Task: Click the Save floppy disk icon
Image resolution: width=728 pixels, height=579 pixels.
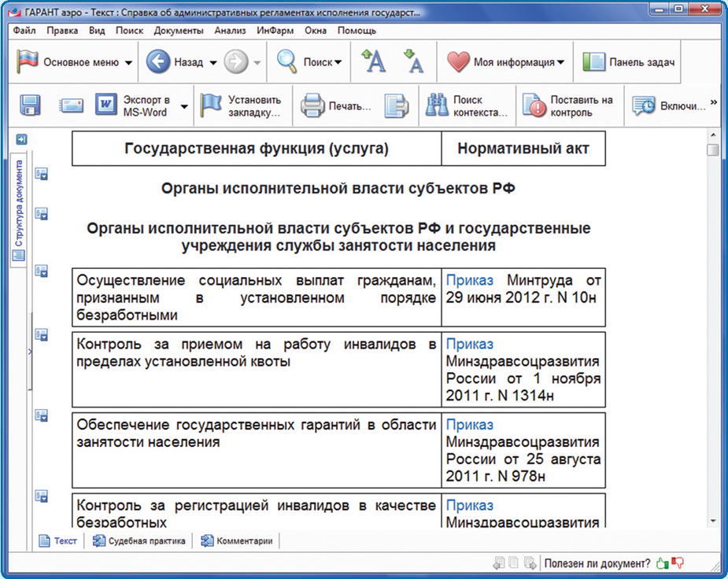Action: [x=30, y=105]
